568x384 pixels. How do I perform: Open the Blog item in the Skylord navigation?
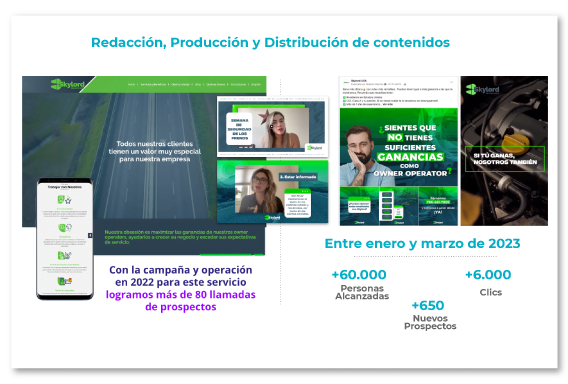[198, 84]
